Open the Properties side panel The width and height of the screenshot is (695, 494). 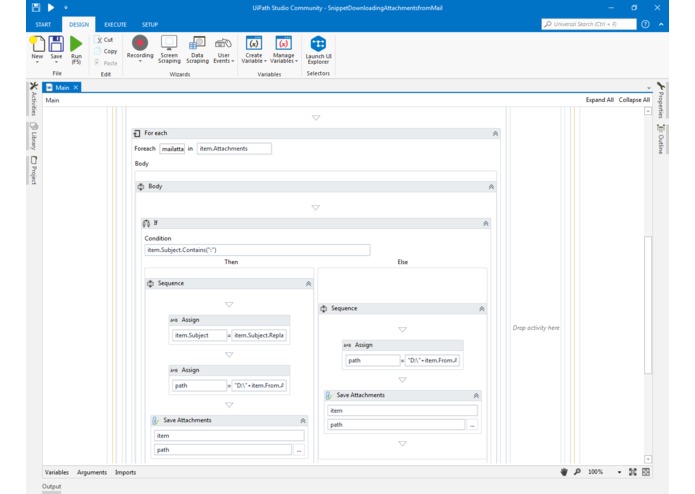tap(660, 100)
